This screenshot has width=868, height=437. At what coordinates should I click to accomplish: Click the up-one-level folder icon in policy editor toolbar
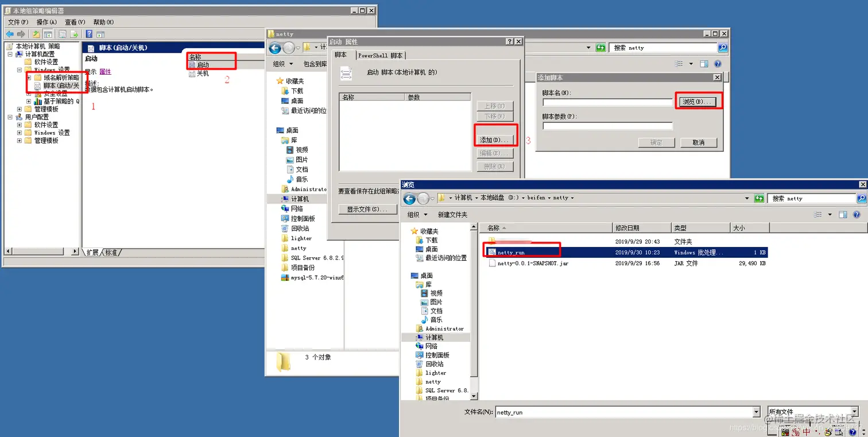pyautogui.click(x=36, y=34)
